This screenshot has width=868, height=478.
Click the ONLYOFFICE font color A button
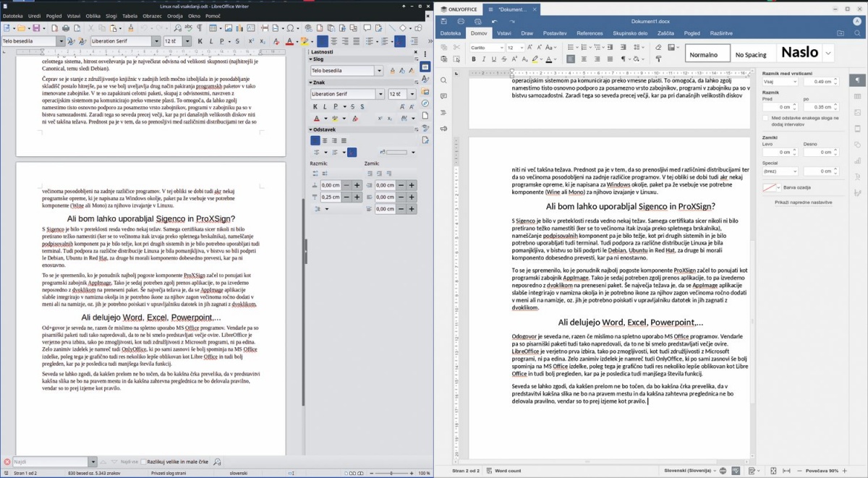coord(549,59)
